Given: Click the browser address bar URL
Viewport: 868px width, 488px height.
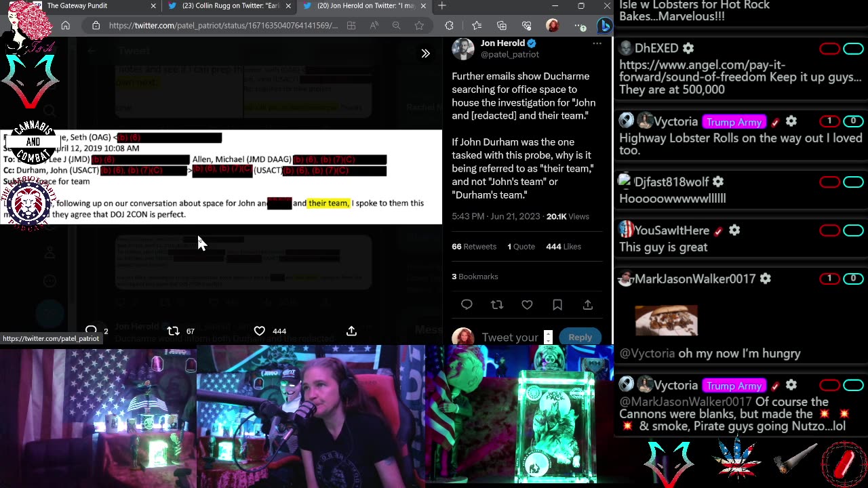Looking at the screenshot, I should [x=223, y=26].
